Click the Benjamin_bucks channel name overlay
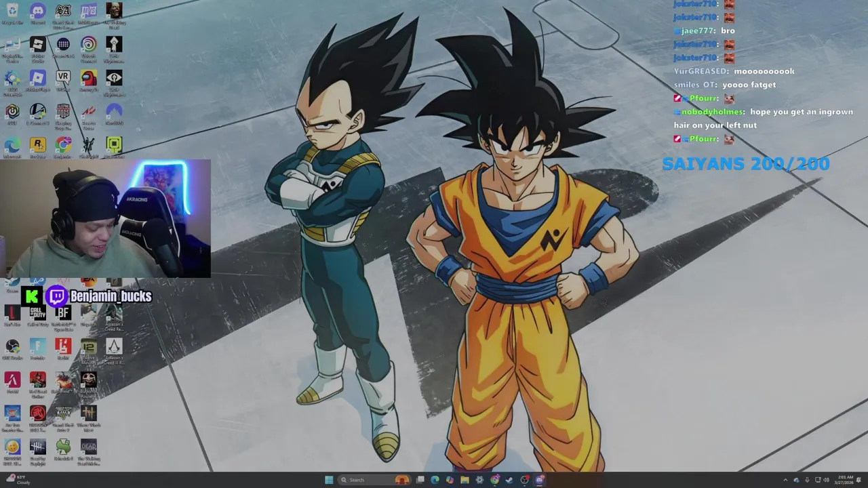Viewport: 868px width, 488px height. (111, 296)
